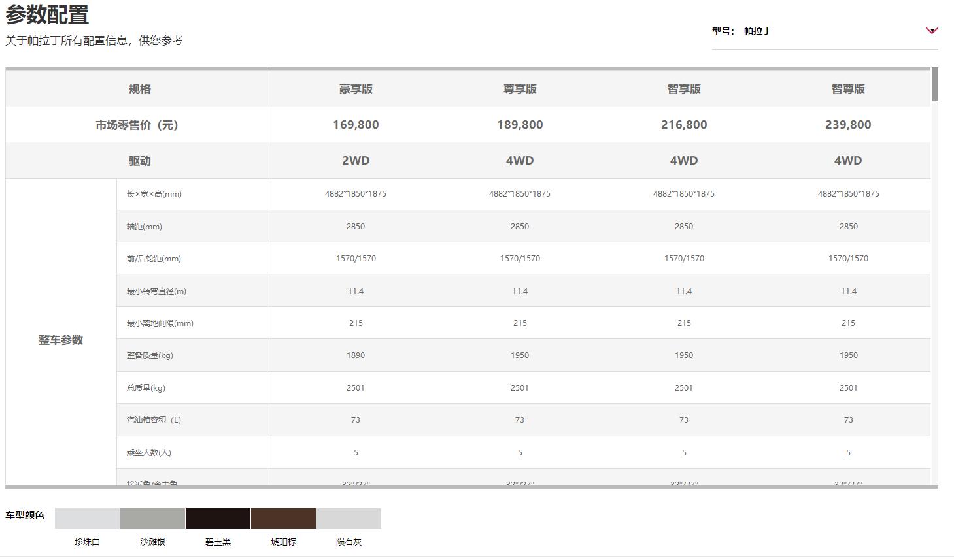
Task: Click the 215 value under 豪享版
Action: pos(356,323)
